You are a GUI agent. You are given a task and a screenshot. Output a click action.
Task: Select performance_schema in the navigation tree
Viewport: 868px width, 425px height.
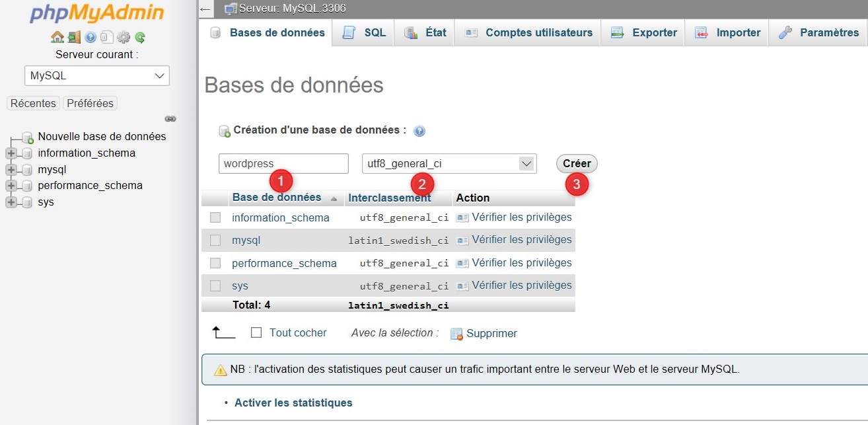click(90, 186)
